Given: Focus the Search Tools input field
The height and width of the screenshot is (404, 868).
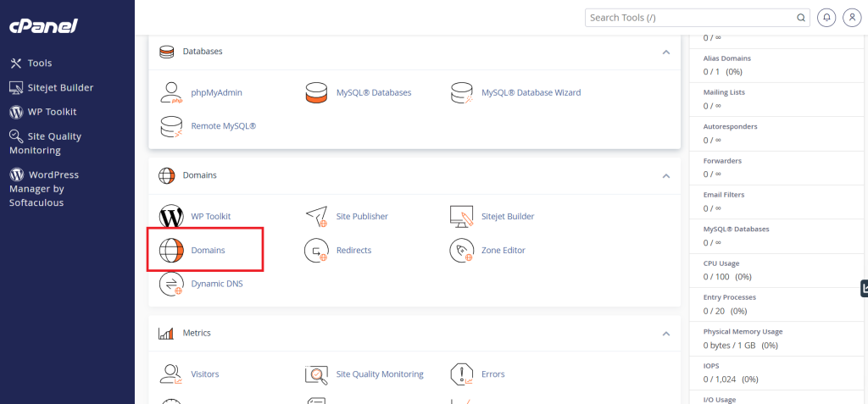Looking at the screenshot, I should click(697, 18).
